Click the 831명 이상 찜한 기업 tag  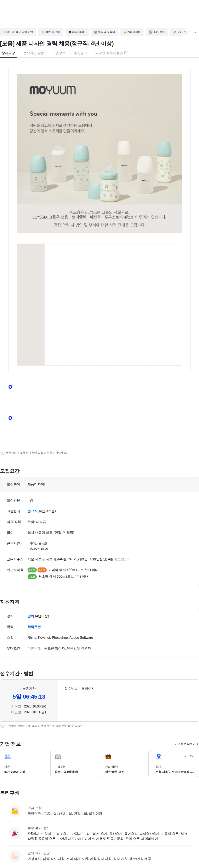tap(18, 32)
